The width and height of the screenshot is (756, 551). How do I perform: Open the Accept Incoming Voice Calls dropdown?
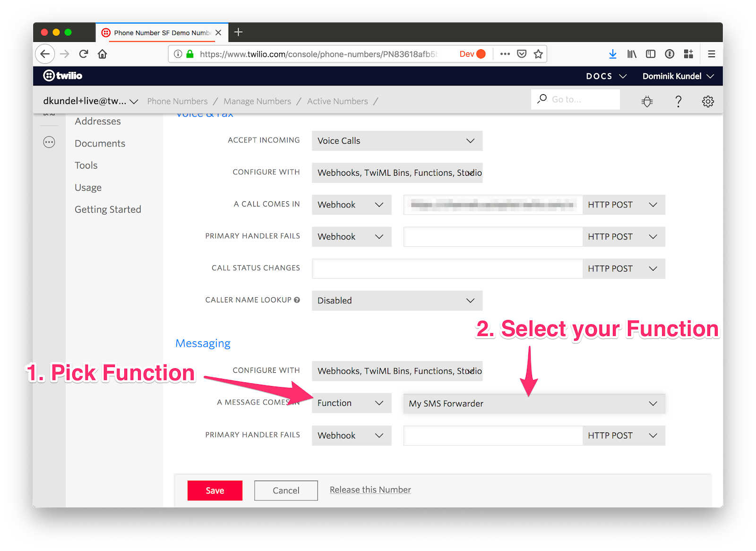coord(397,141)
